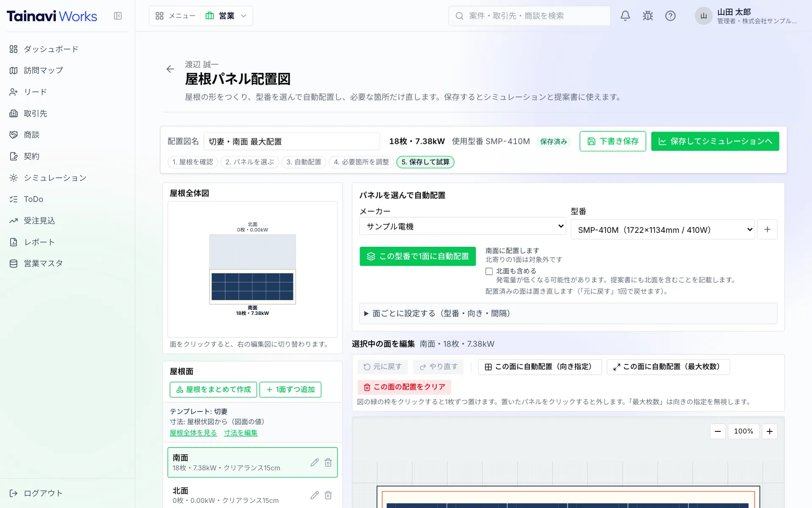Open the 屋根全体を見る link

[193, 433]
